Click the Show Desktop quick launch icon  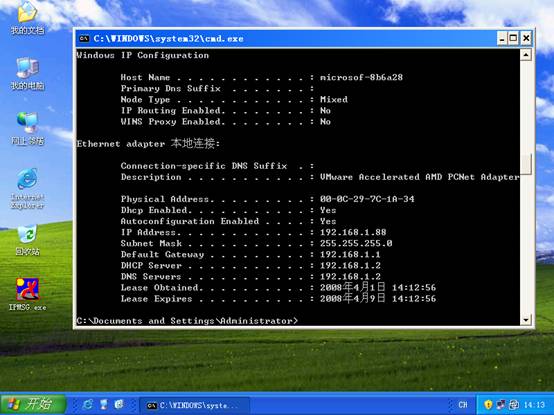tap(104, 404)
